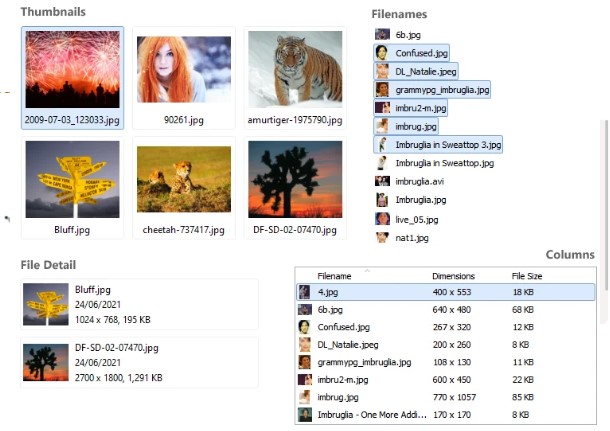Viewport: 610px width, 431px height.
Task: Select the fireworks thumbnail 2009-07-03_123033.jpg
Action: click(72, 70)
